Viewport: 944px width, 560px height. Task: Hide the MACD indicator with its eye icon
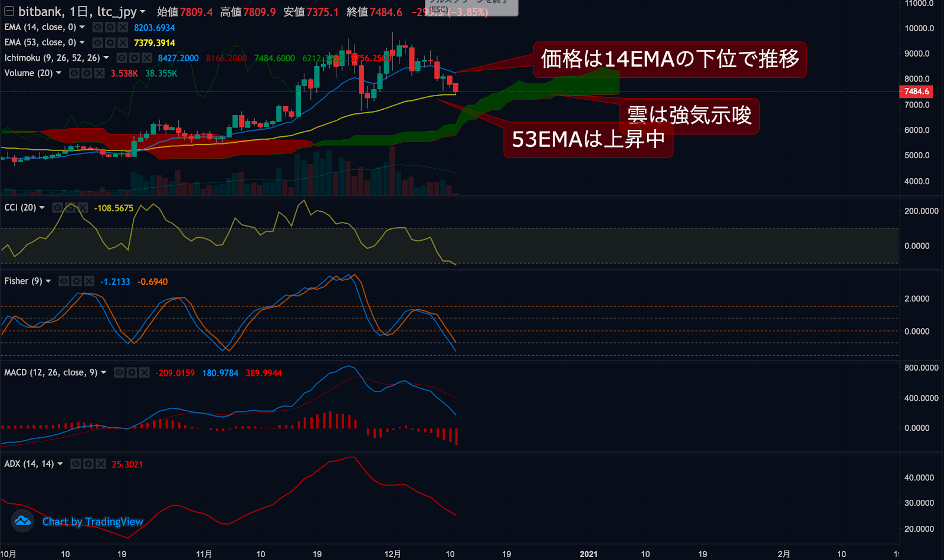(x=119, y=373)
